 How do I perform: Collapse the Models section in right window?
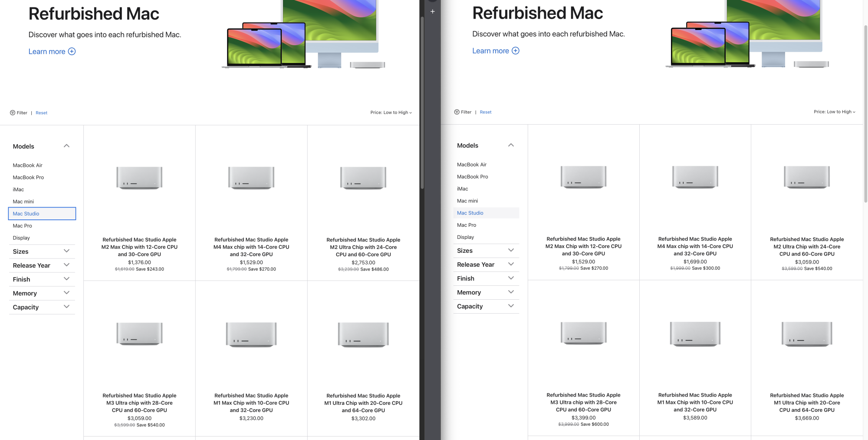coord(486,146)
